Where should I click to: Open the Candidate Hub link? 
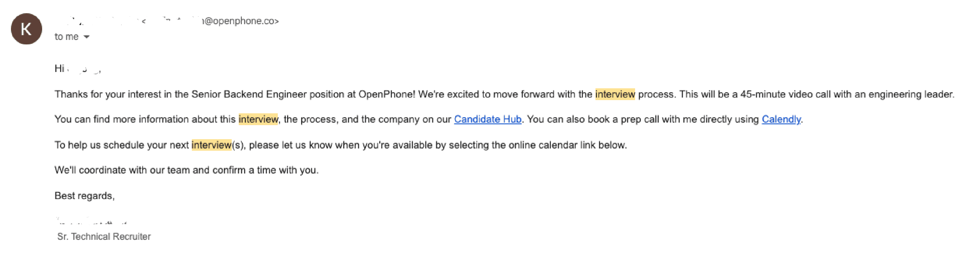487,119
